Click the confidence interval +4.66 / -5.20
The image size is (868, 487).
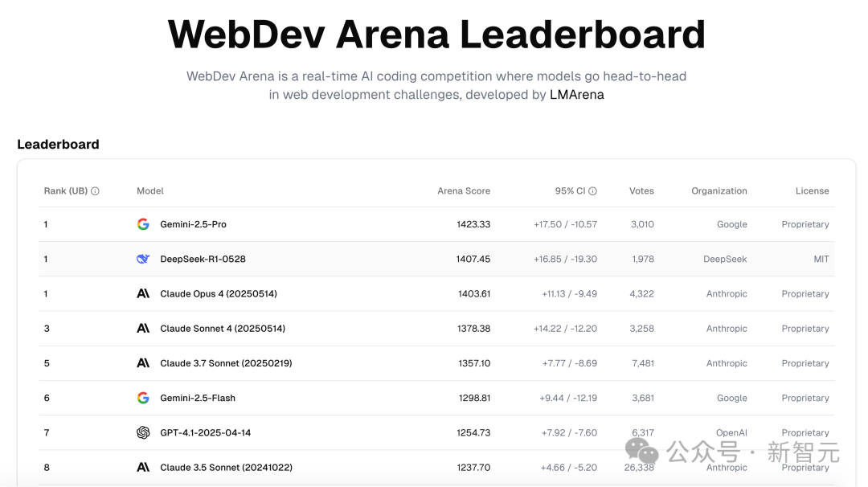coord(569,468)
